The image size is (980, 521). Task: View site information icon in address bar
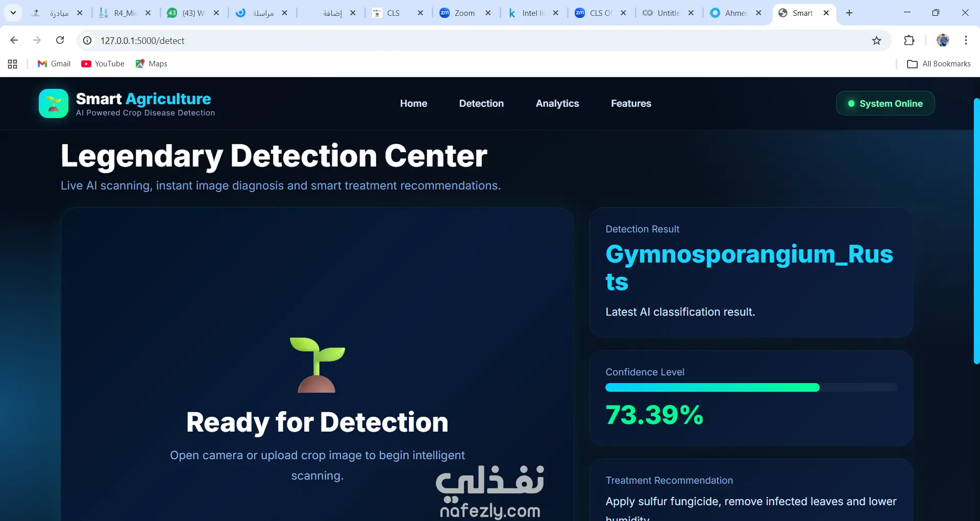tap(87, 40)
